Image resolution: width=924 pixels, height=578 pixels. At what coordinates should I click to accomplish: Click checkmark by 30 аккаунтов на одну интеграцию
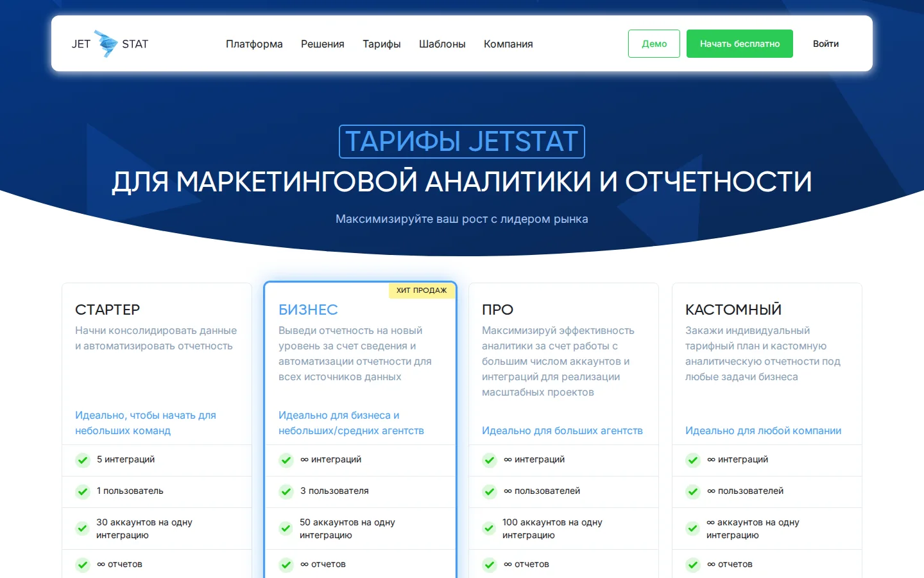pyautogui.click(x=82, y=529)
